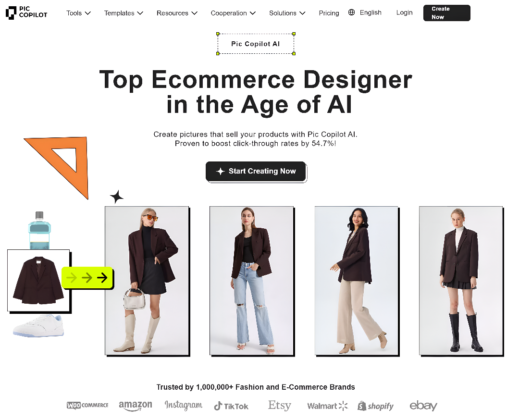Screen dimensions: 519x420
Task: Click the Etsy brand logo
Action: pos(280,405)
